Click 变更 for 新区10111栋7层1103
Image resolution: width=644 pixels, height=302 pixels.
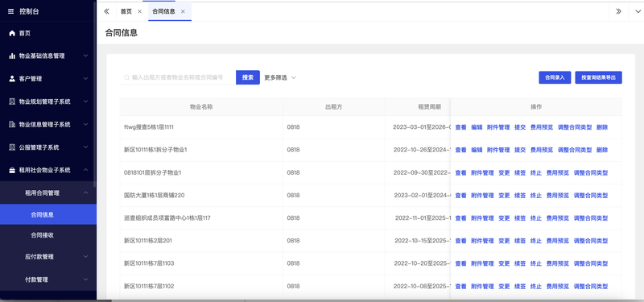tap(504, 263)
